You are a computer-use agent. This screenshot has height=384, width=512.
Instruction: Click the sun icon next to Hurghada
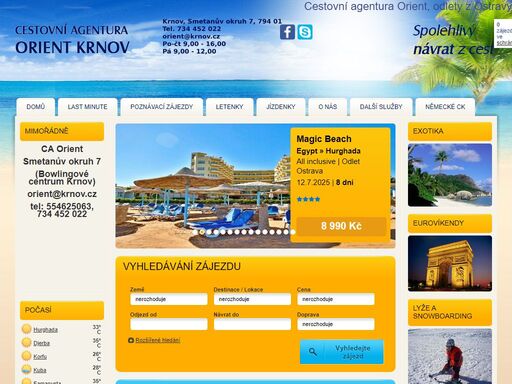click(x=26, y=329)
